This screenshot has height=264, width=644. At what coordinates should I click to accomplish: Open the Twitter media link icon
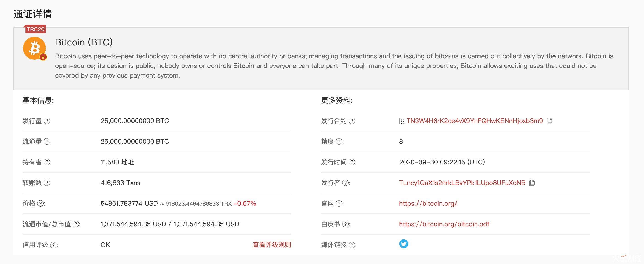404,244
